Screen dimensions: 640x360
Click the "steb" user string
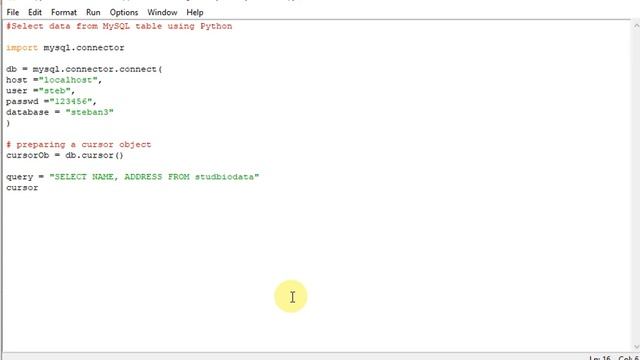tap(55, 91)
